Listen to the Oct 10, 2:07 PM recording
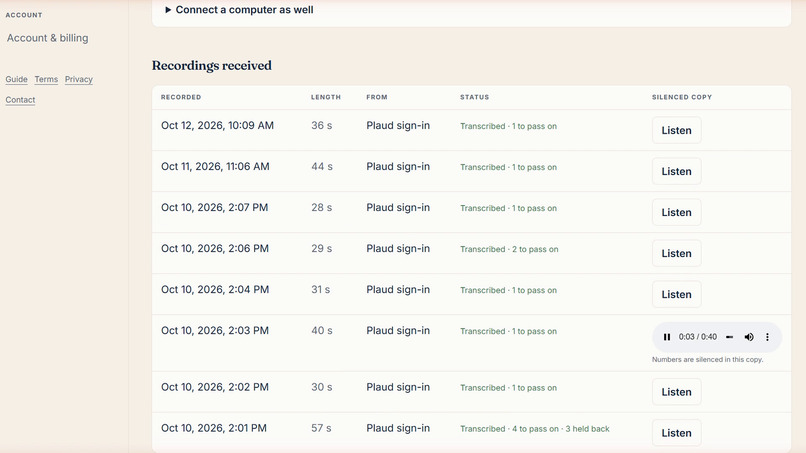The height and width of the screenshot is (453, 806). point(676,212)
